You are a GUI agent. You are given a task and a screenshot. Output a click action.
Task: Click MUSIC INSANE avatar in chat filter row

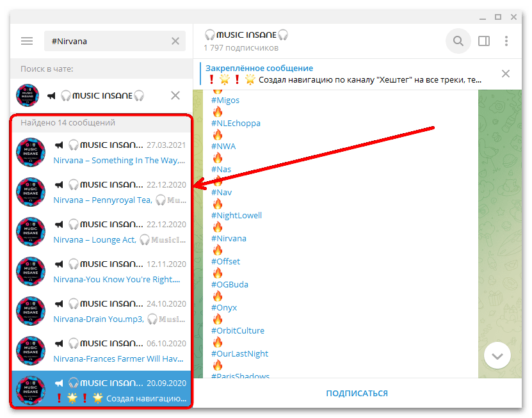pos(28,95)
